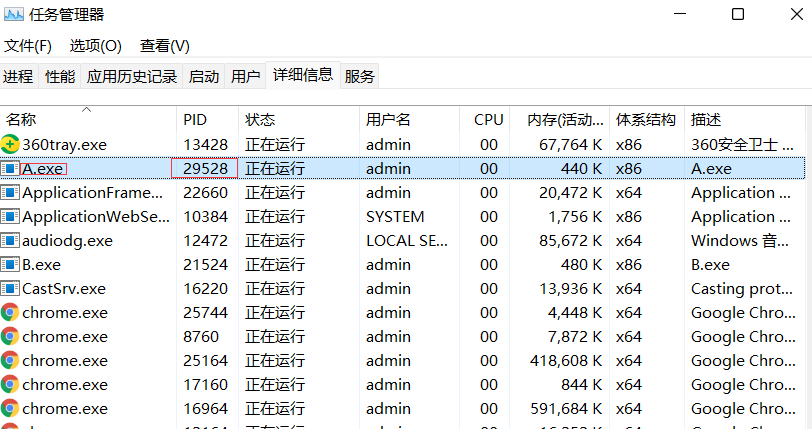This screenshot has height=429, width=812.
Task: Click the A.exe process icon
Action: [x=10, y=168]
